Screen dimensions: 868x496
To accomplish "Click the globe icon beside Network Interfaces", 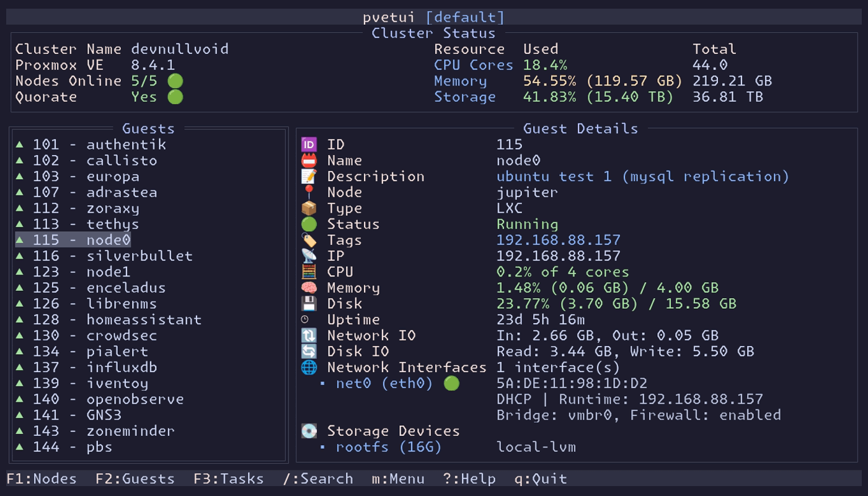I will pyautogui.click(x=309, y=368).
